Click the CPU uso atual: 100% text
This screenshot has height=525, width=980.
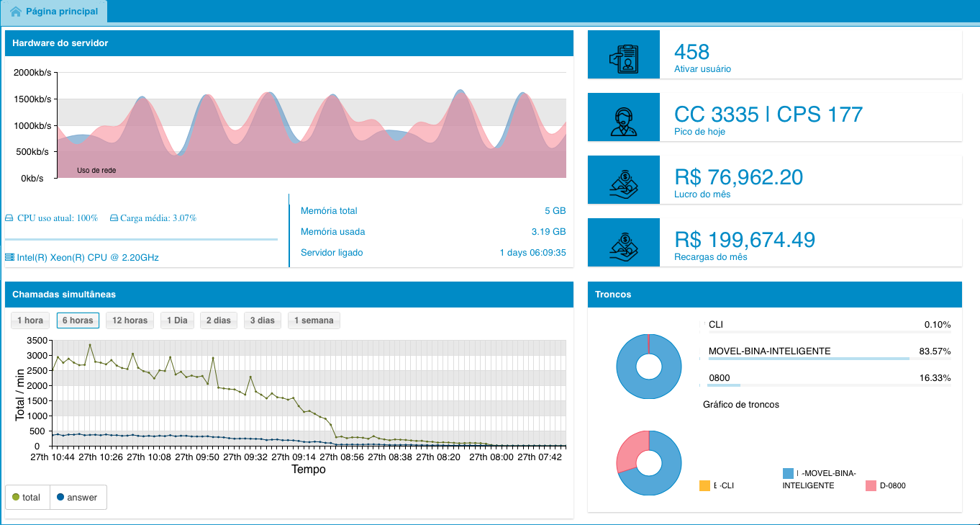(58, 218)
